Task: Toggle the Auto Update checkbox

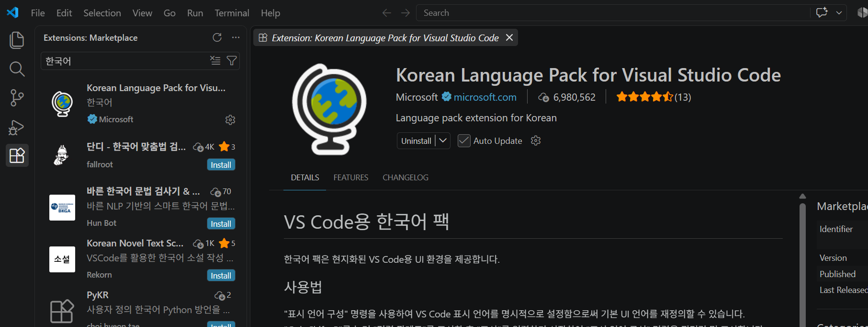Action: 464,140
